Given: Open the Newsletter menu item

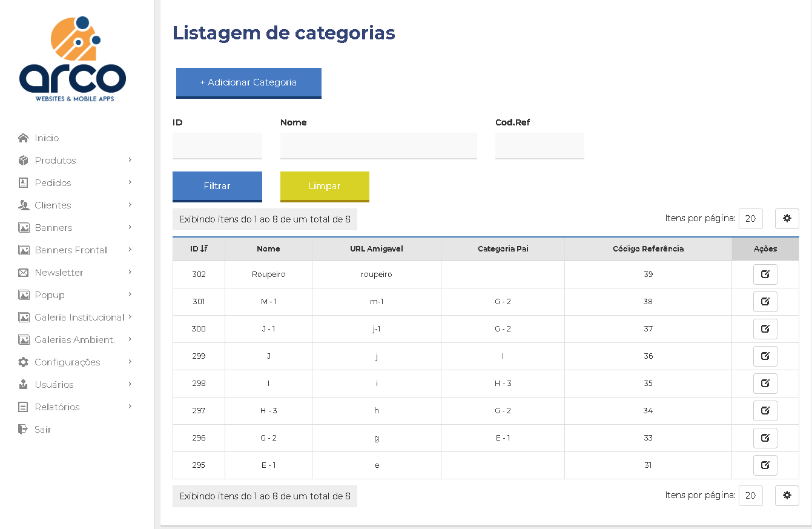Looking at the screenshot, I should pos(59,273).
